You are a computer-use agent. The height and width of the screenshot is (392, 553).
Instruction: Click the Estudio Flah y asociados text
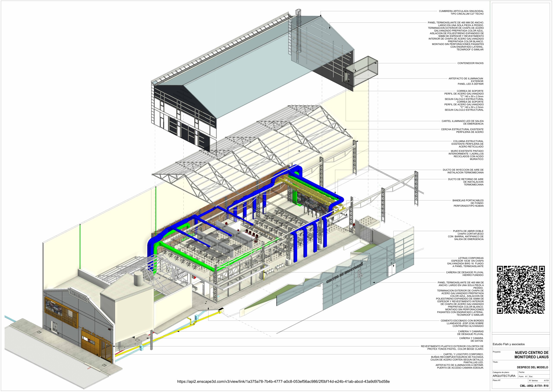(509, 344)
